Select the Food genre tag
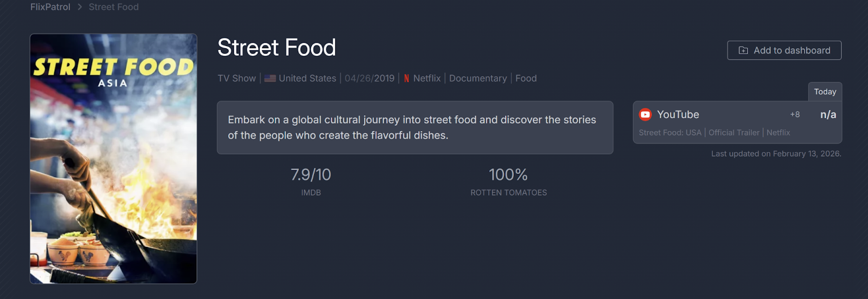Viewport: 868px width, 299px height. (526, 79)
